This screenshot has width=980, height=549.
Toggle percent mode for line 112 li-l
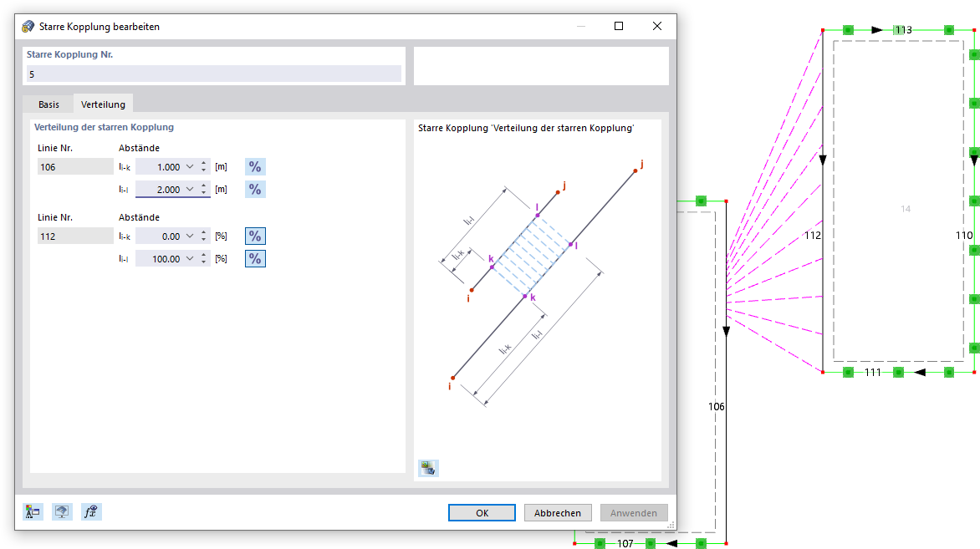click(x=255, y=258)
